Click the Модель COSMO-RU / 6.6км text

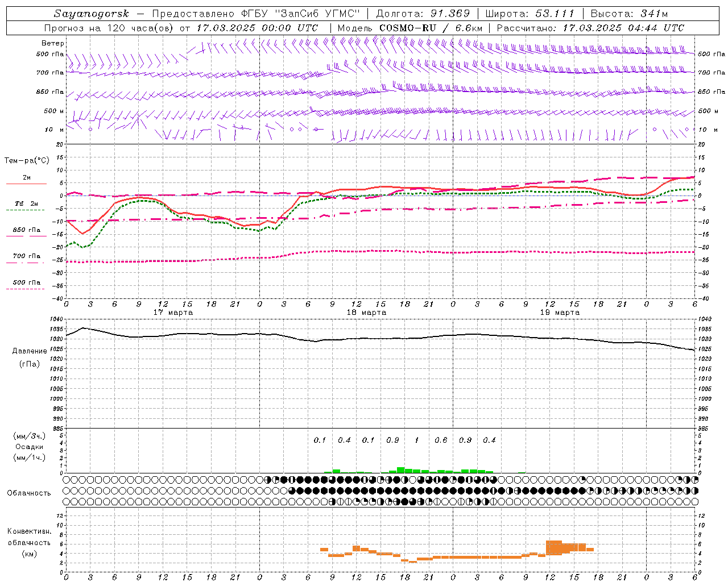410,28
